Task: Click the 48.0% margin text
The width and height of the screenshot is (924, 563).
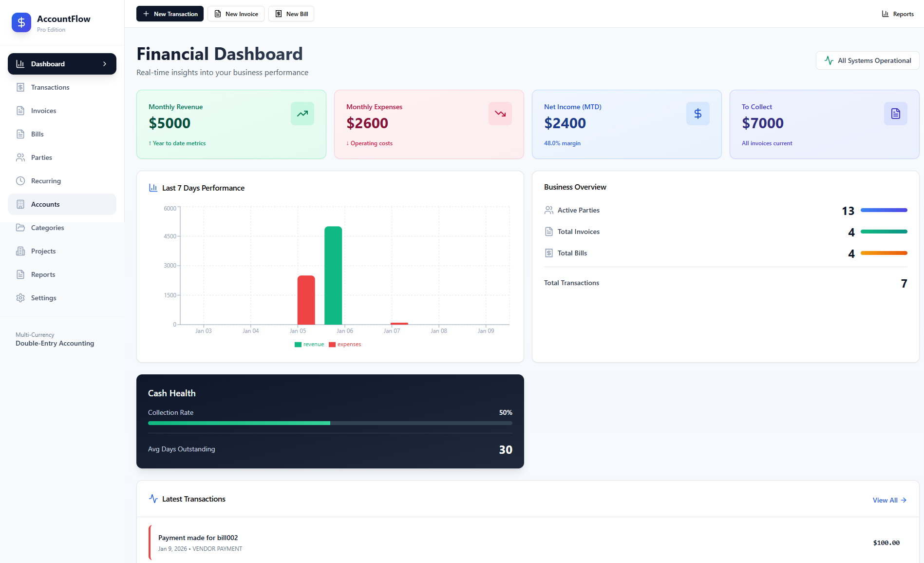Action: (x=562, y=143)
